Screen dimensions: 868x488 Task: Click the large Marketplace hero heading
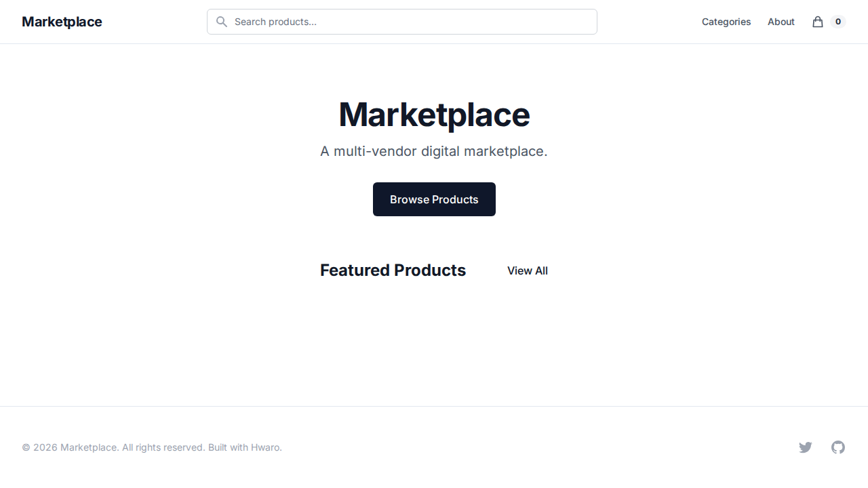coord(434,115)
